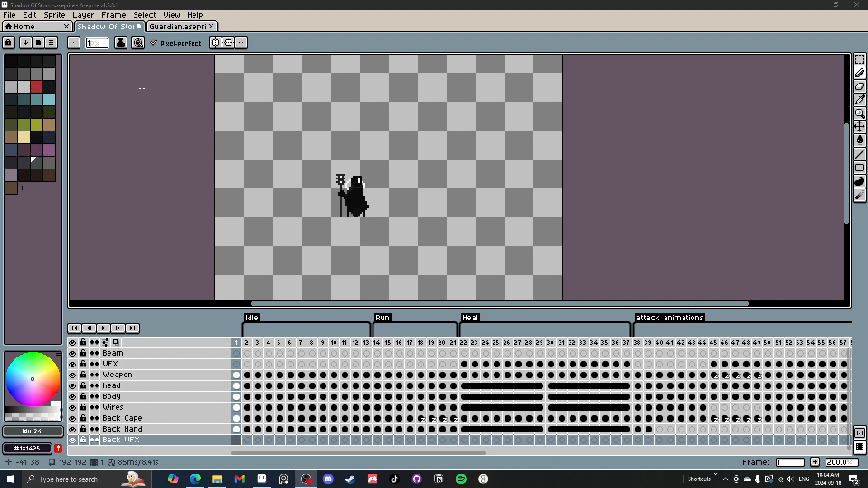Go to the last frame

click(x=132, y=328)
